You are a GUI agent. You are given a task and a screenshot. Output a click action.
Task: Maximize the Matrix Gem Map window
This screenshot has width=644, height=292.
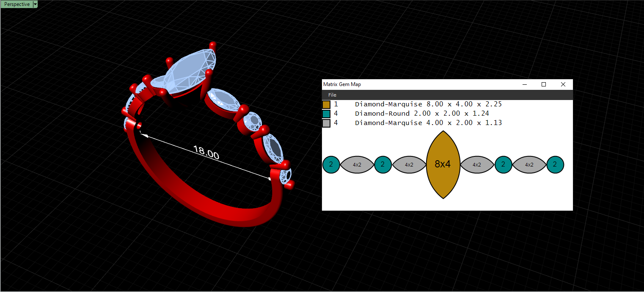544,84
